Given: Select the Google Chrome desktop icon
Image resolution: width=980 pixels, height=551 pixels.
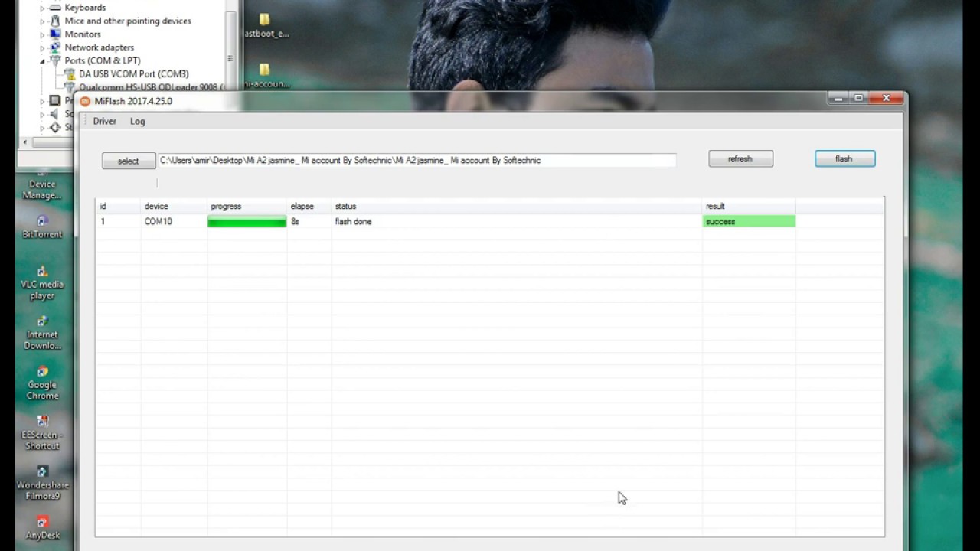Looking at the screenshot, I should (42, 383).
